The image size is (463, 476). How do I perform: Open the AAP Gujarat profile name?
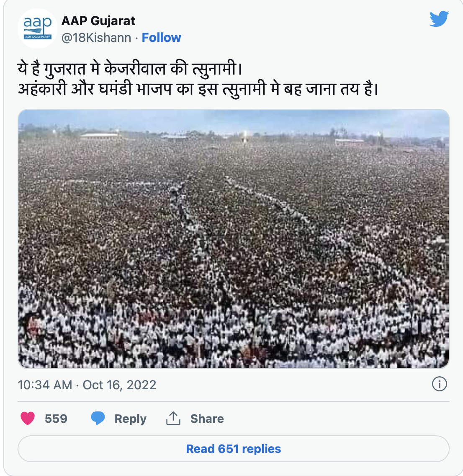98,21
